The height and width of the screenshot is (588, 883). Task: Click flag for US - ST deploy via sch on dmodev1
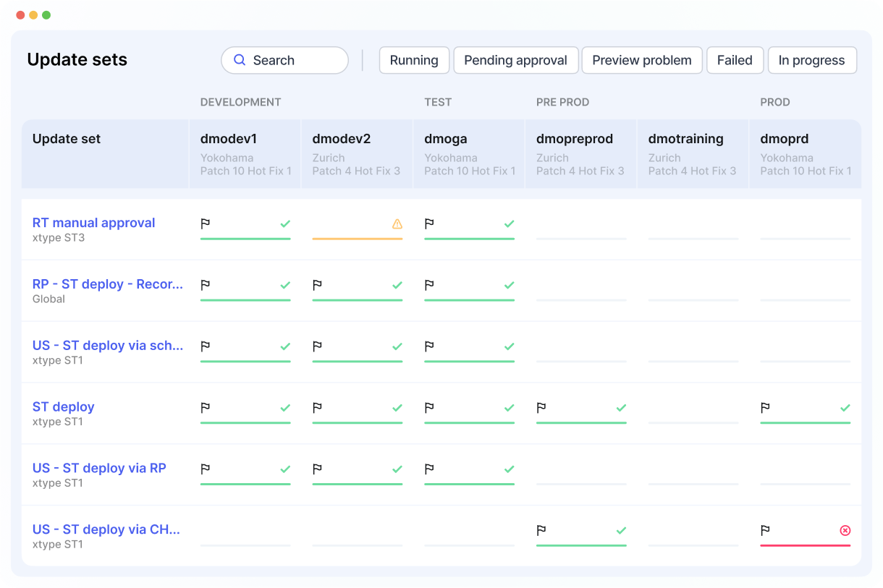[206, 346]
